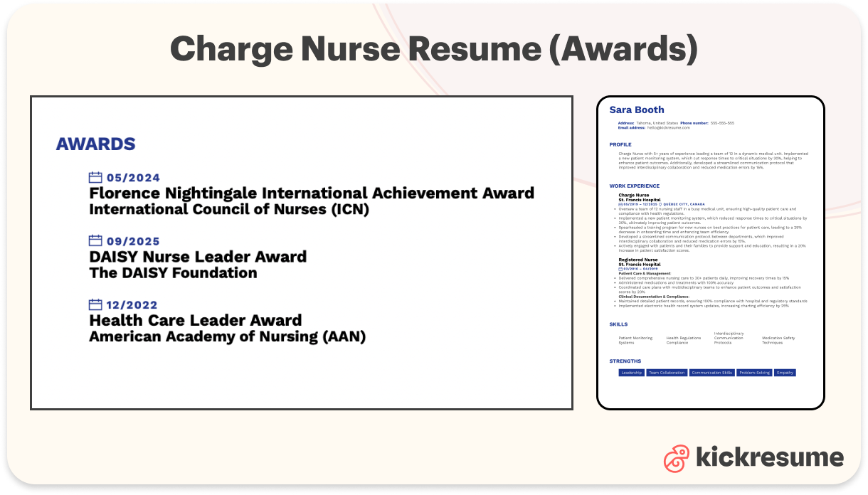Viewport: 868px width, 495px height.
Task: Select the calendar icon beside 12/2022
Action: 94,304
